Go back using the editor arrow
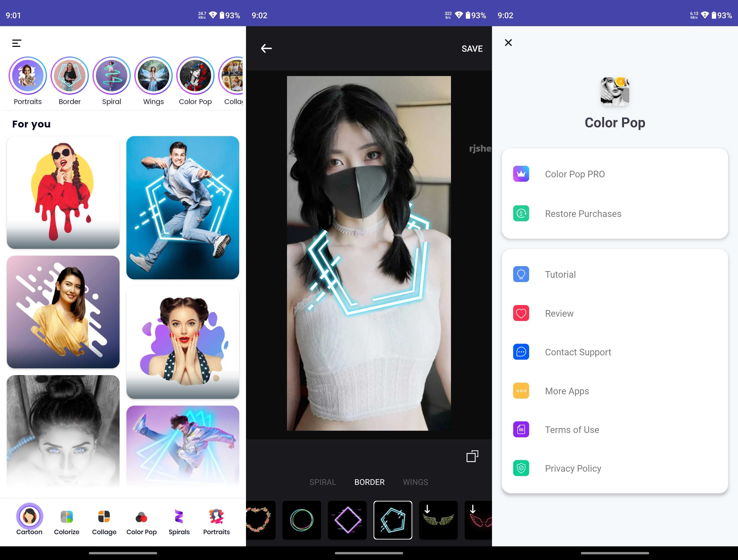The width and height of the screenshot is (738, 560). [x=266, y=48]
